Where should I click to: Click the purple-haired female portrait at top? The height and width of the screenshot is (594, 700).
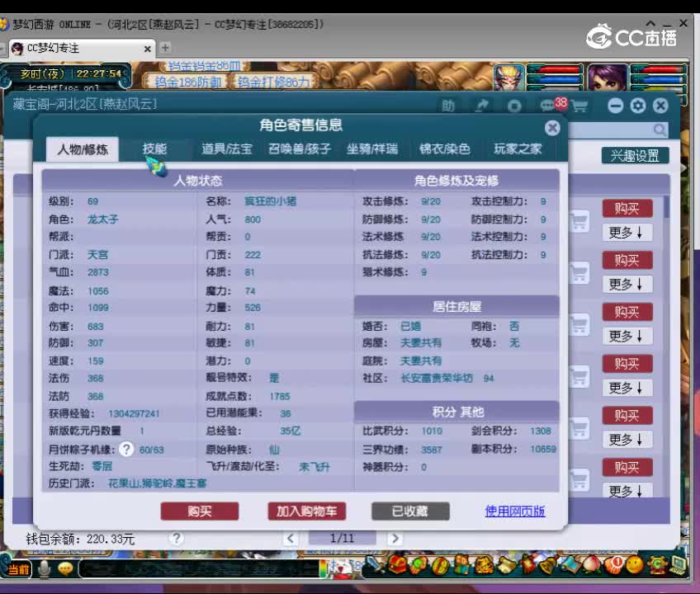(608, 77)
